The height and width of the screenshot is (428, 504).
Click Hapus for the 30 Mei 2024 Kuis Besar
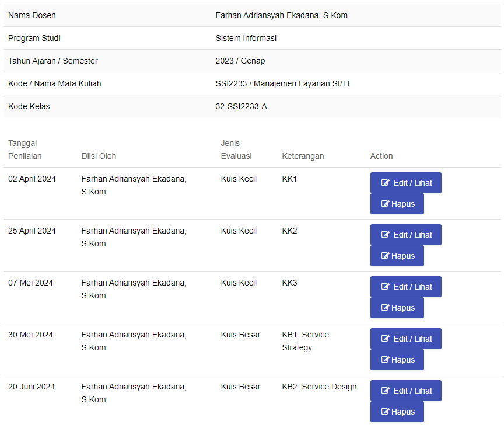397,360
